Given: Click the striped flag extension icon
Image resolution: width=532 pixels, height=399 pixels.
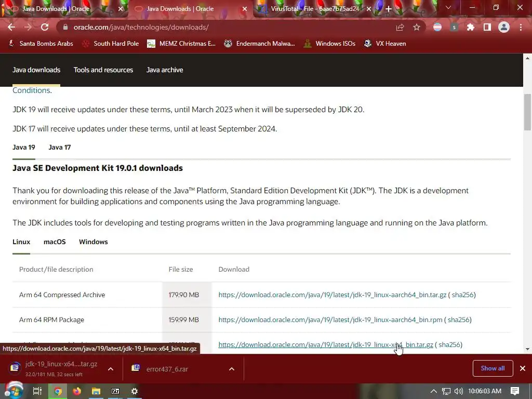Looking at the screenshot, I should tap(437, 27).
